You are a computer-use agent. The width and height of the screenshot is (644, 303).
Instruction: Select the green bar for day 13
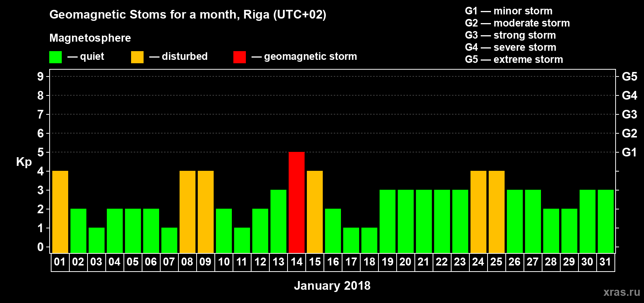tap(278, 221)
